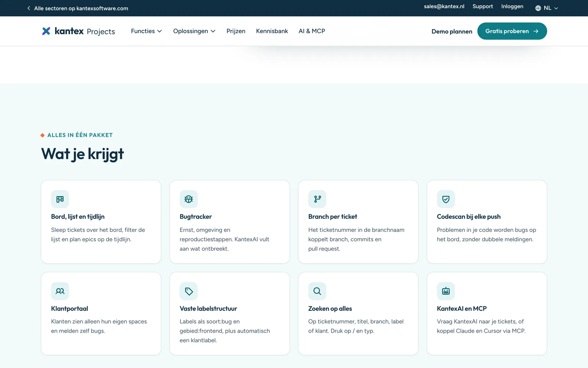Open the Prijzen menu item

pos(236,31)
